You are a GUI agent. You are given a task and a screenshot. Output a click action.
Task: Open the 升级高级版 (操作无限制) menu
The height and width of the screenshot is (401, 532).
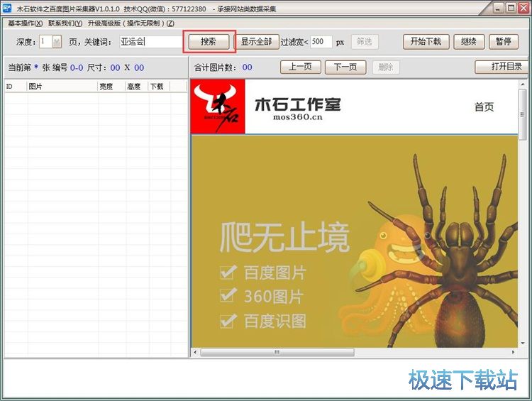(131, 23)
